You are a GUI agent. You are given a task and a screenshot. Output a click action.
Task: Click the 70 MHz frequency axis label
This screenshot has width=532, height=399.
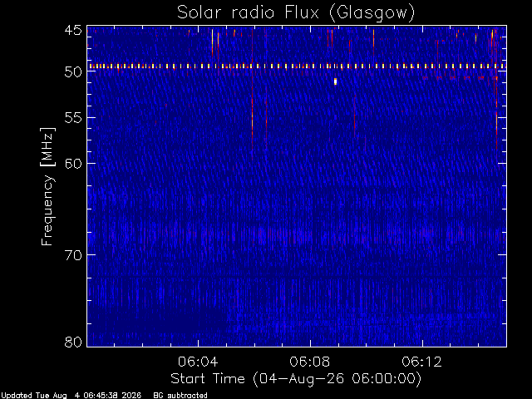click(x=73, y=255)
